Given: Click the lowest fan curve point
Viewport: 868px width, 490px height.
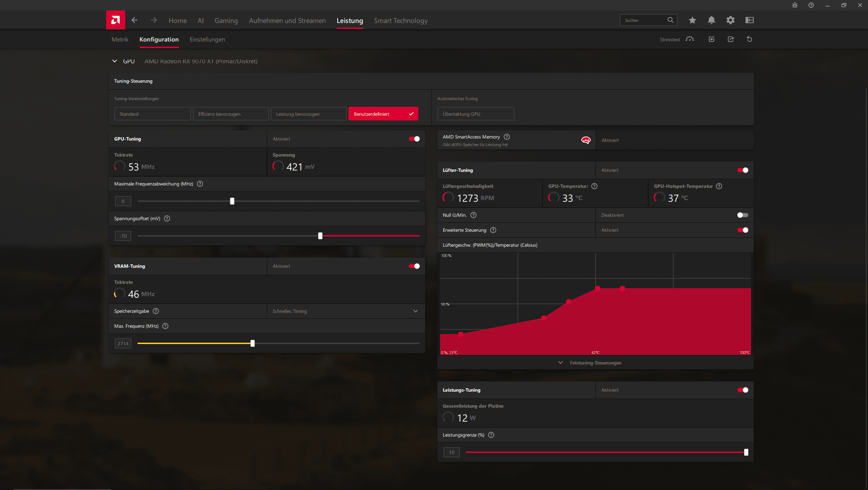Looking at the screenshot, I should point(461,334).
